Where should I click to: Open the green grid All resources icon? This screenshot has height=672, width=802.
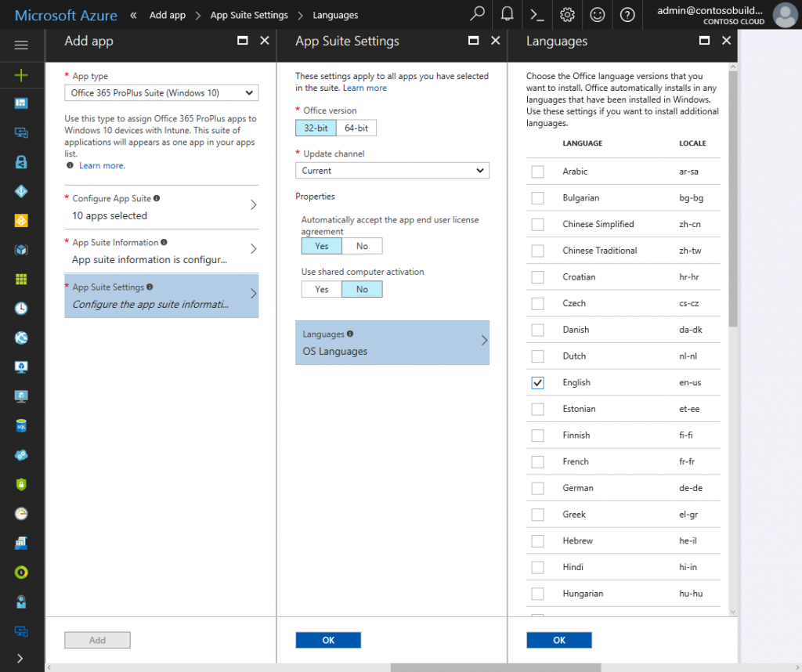pyautogui.click(x=21, y=280)
